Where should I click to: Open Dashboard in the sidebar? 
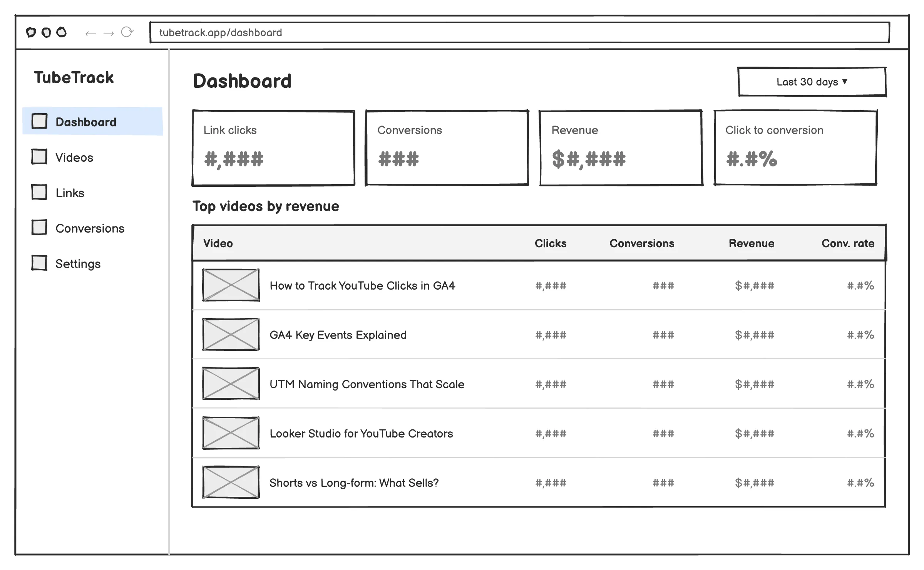pos(93,121)
